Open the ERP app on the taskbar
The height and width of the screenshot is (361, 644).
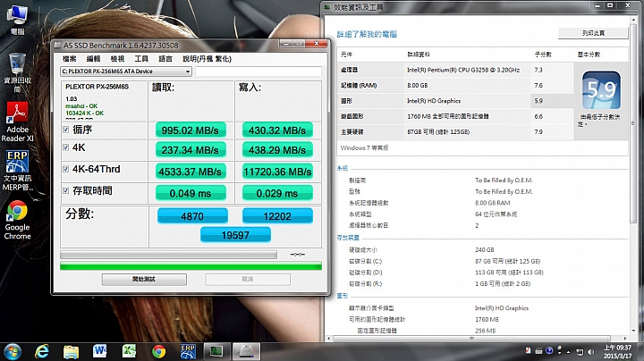188,351
